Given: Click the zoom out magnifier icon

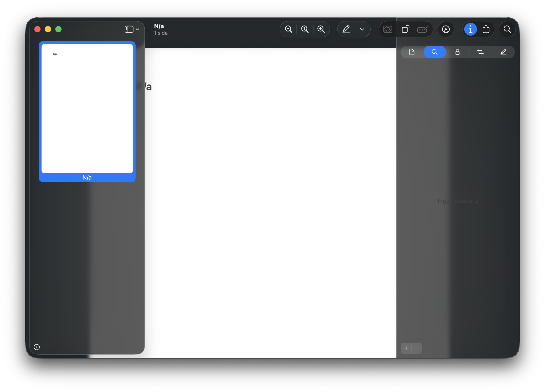Looking at the screenshot, I should point(288,29).
